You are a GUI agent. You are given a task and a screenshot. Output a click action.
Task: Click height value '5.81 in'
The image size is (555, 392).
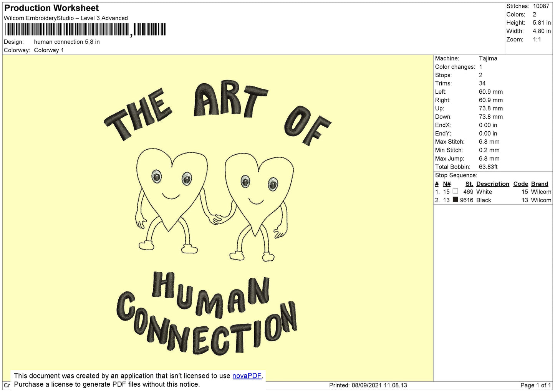[542, 23]
